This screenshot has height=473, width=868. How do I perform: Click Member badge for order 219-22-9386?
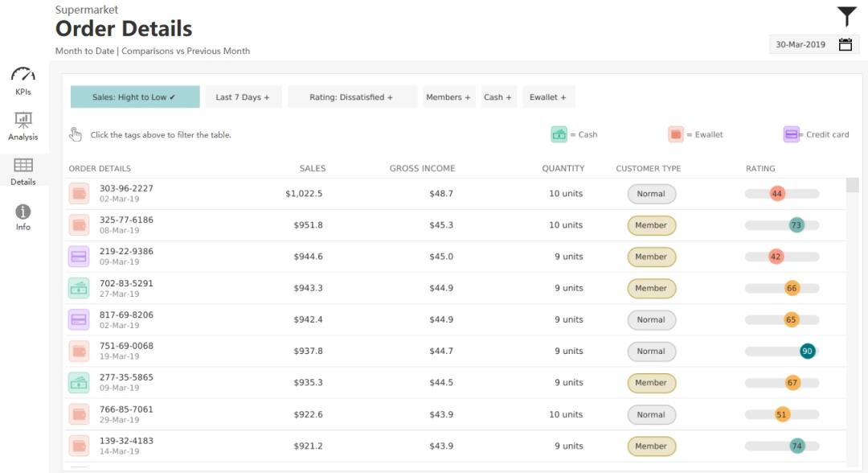[x=652, y=257]
